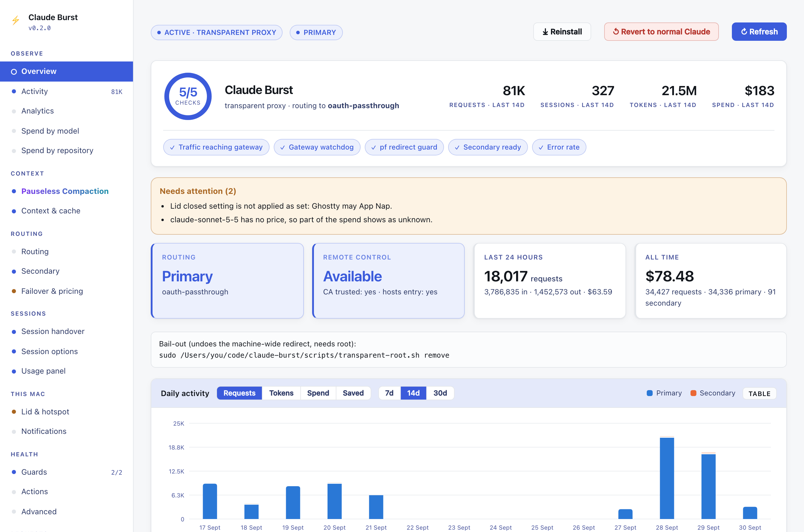Go to Analytics in sidebar

[67, 111]
